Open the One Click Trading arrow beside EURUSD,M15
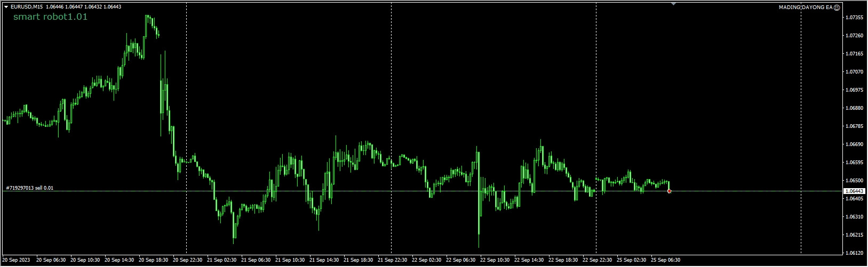Screen dimensions: 868x267 [6, 7]
